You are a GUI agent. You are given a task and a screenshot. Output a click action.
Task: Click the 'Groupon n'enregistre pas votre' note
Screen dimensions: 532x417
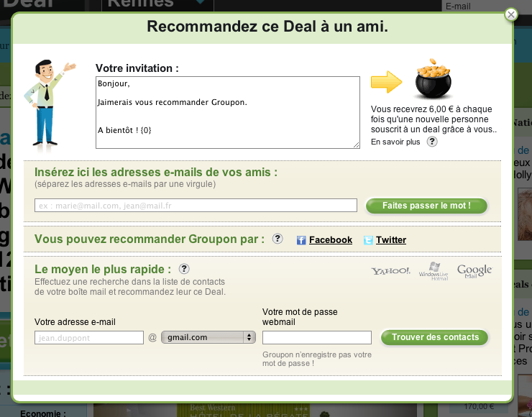(x=317, y=359)
